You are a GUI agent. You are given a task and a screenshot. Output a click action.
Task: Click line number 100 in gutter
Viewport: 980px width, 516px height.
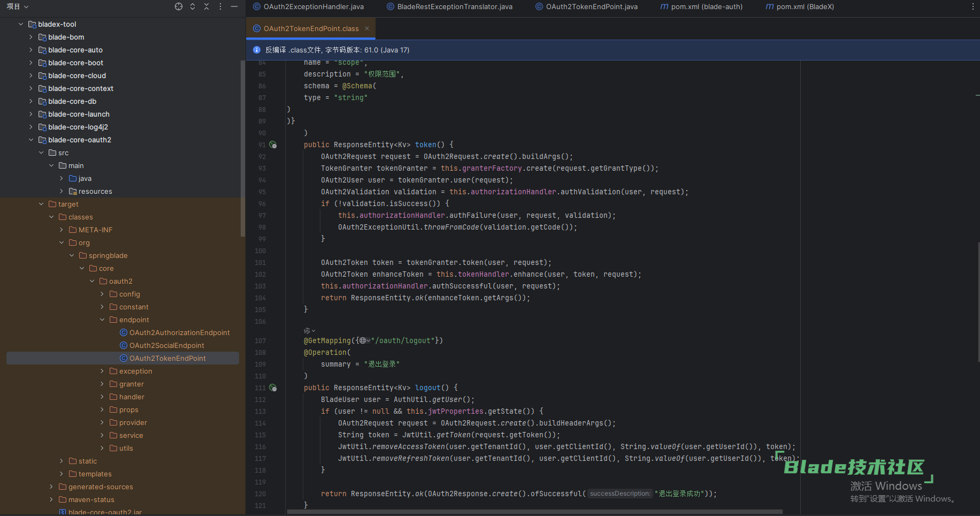pyautogui.click(x=260, y=251)
